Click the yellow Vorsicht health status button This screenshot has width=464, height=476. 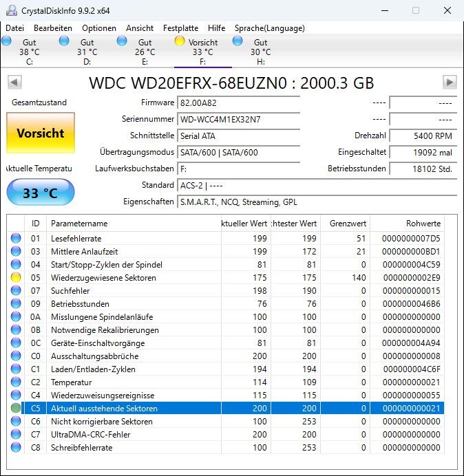[41, 133]
